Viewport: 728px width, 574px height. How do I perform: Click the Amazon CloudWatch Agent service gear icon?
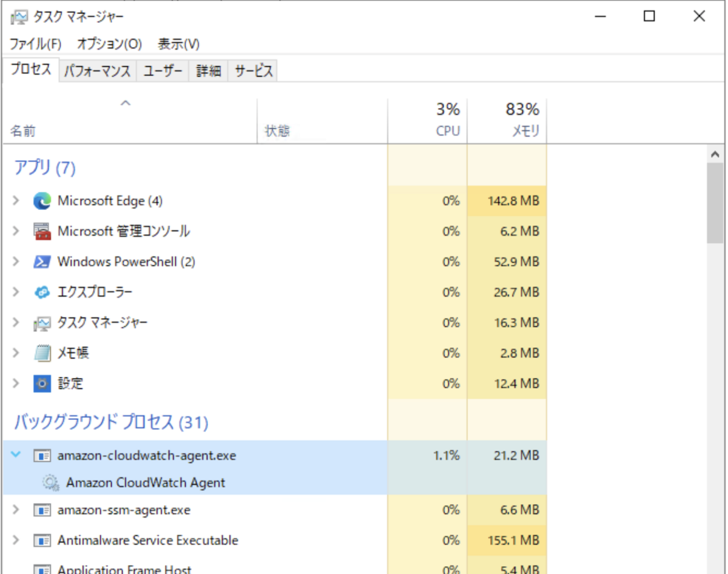pos(50,483)
